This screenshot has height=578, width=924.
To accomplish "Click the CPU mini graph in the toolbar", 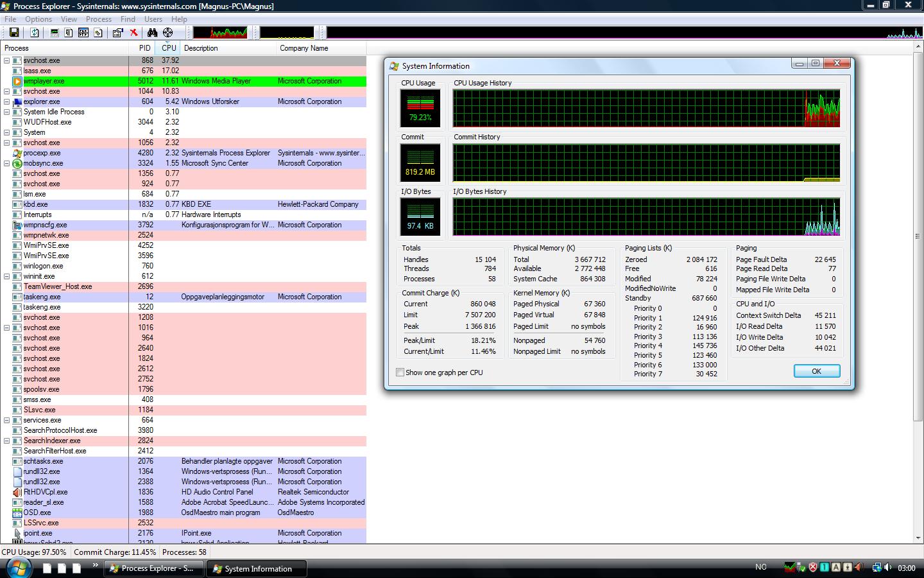I will (x=220, y=32).
